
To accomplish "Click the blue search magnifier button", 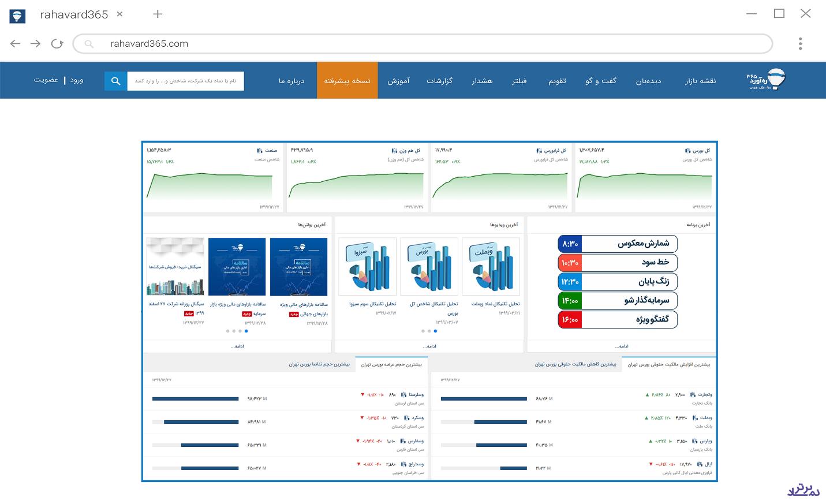I will click(115, 81).
